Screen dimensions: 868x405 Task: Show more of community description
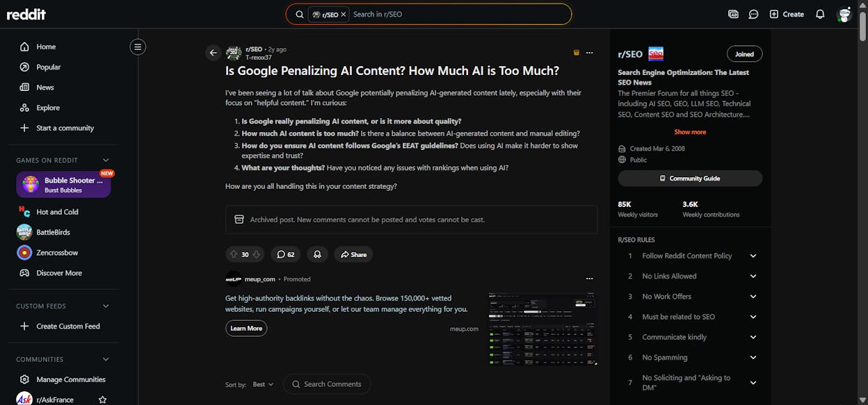coord(690,132)
